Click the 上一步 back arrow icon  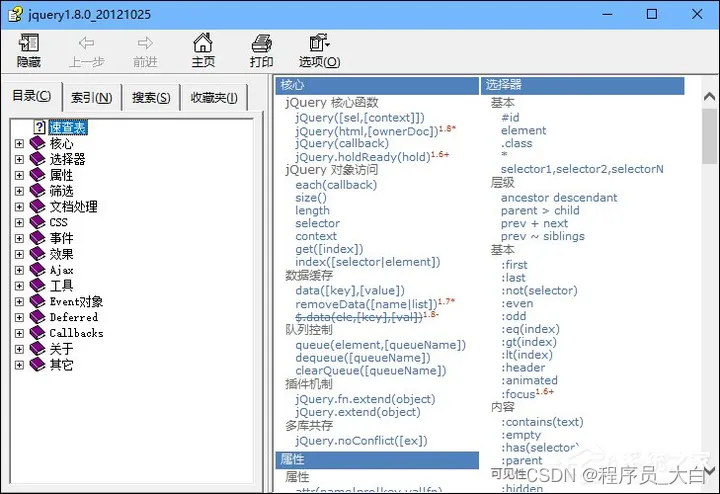point(86,43)
